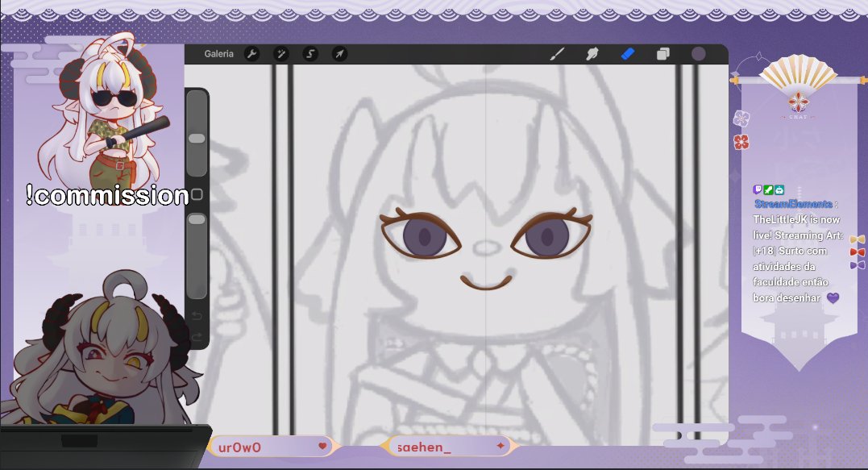Open the purple color swatch picker

(x=699, y=54)
